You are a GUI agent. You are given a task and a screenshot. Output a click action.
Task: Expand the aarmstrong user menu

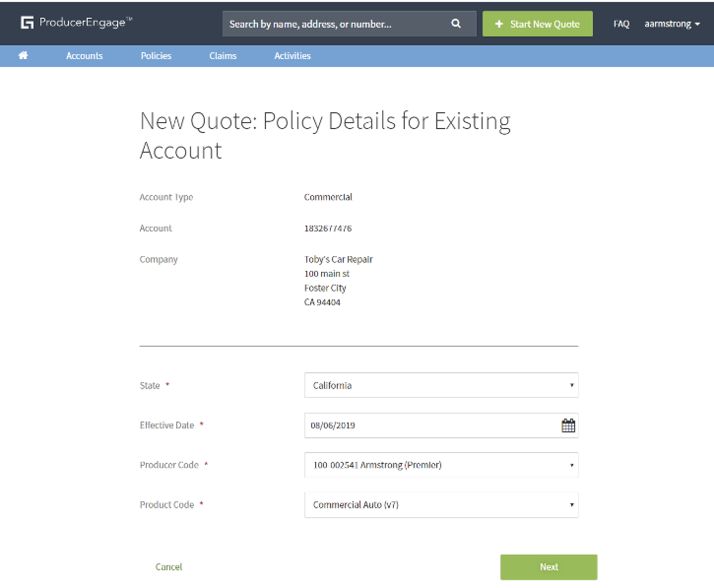pyautogui.click(x=672, y=24)
